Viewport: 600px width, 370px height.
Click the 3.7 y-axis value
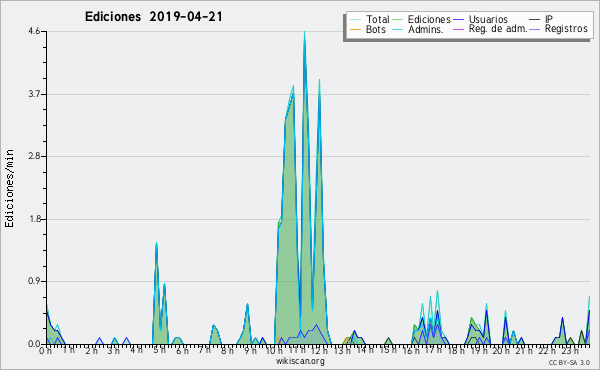tap(34, 94)
